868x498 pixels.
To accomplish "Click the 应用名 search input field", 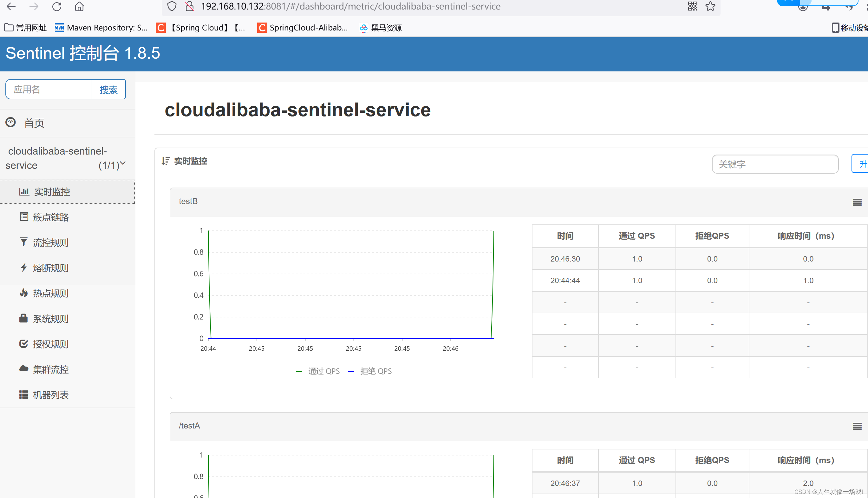I will [49, 90].
